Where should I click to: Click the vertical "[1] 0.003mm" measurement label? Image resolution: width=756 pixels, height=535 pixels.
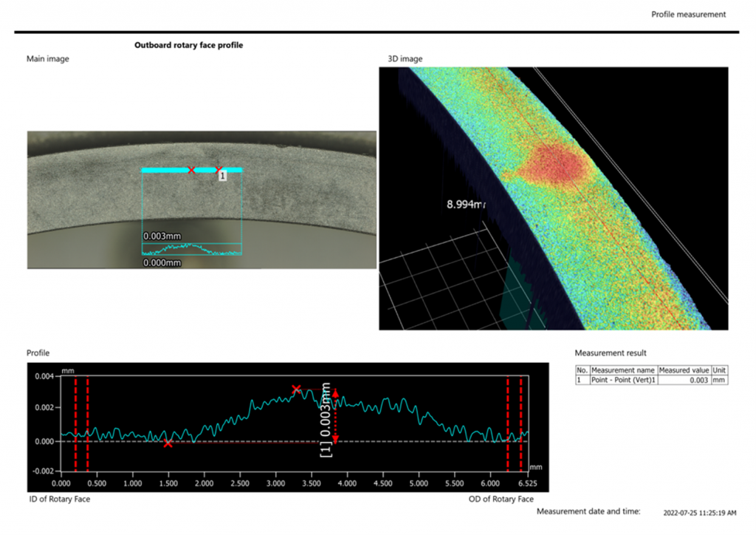[x=326, y=420]
